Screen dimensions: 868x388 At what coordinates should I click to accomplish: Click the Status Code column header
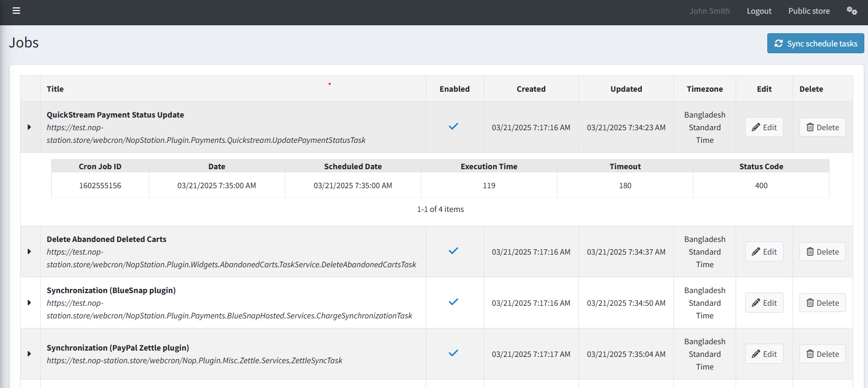[761, 167]
